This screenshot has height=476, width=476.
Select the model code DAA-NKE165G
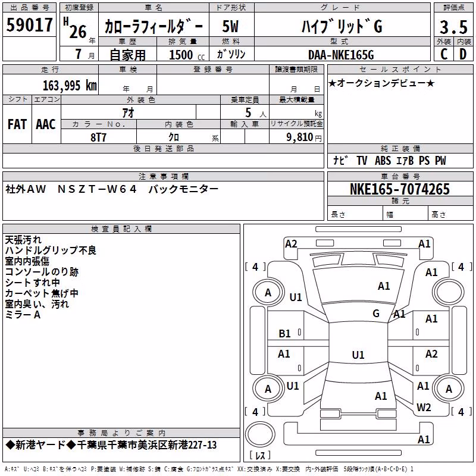341,55
